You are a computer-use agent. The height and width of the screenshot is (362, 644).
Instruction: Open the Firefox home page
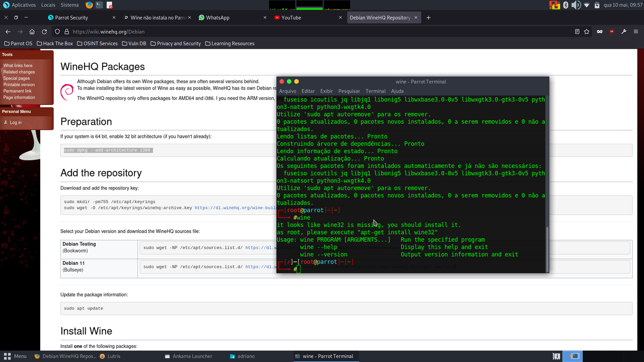point(32,32)
